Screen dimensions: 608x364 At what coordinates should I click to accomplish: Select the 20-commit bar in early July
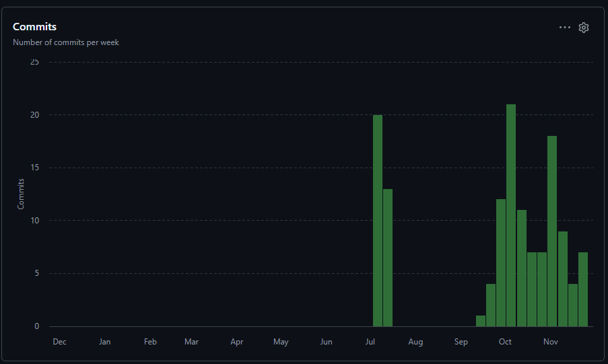tap(378, 221)
